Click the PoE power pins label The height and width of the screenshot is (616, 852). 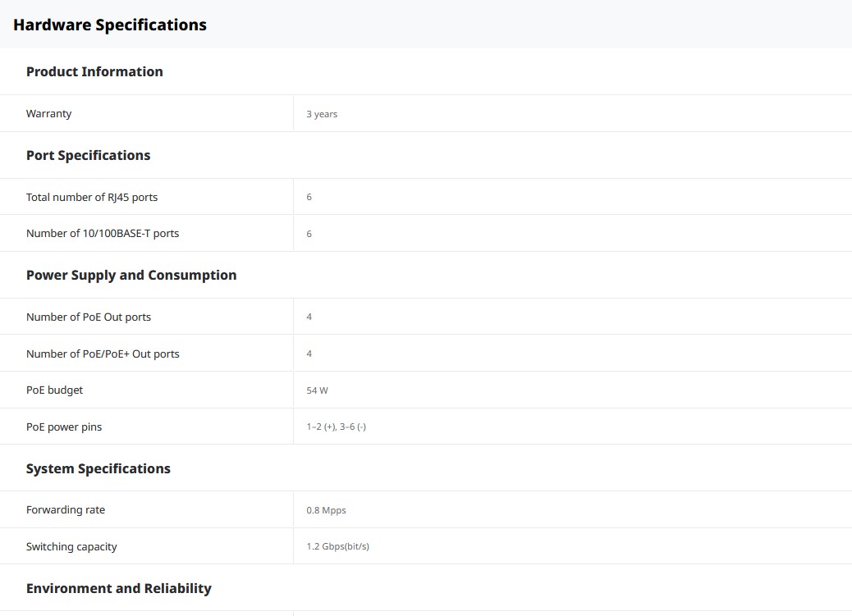64,427
